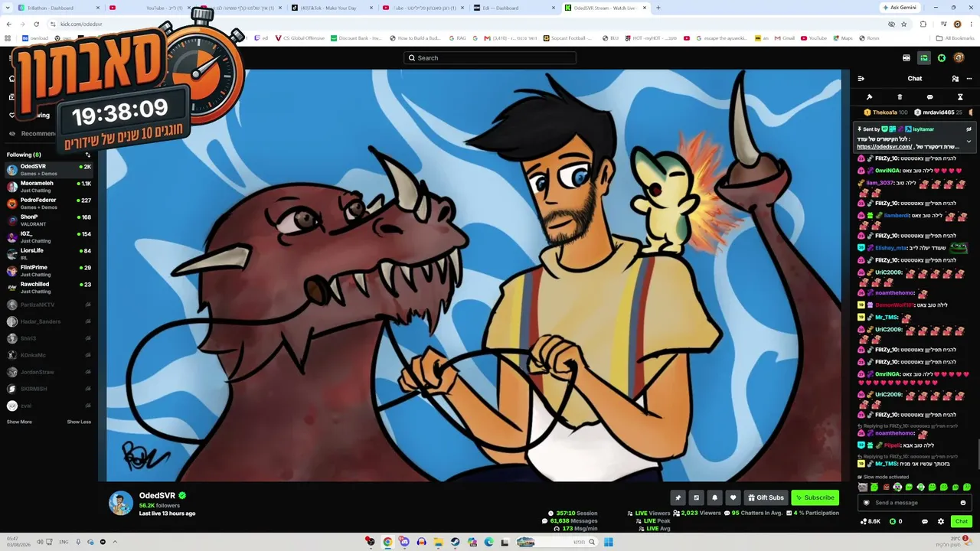Click OdedSVR profile avatar below the stream
This screenshot has height=551, width=980.
coord(121,503)
